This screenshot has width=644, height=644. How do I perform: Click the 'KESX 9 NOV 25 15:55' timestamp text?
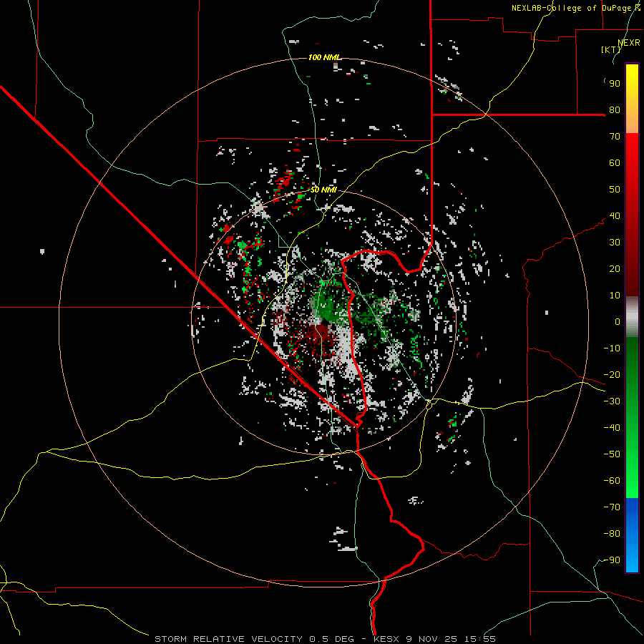click(x=434, y=639)
